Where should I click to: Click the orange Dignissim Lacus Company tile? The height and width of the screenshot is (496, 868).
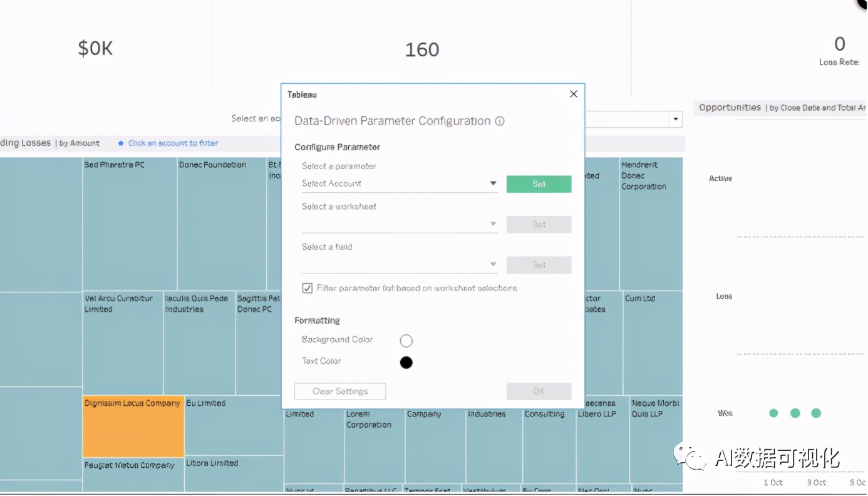pos(133,426)
